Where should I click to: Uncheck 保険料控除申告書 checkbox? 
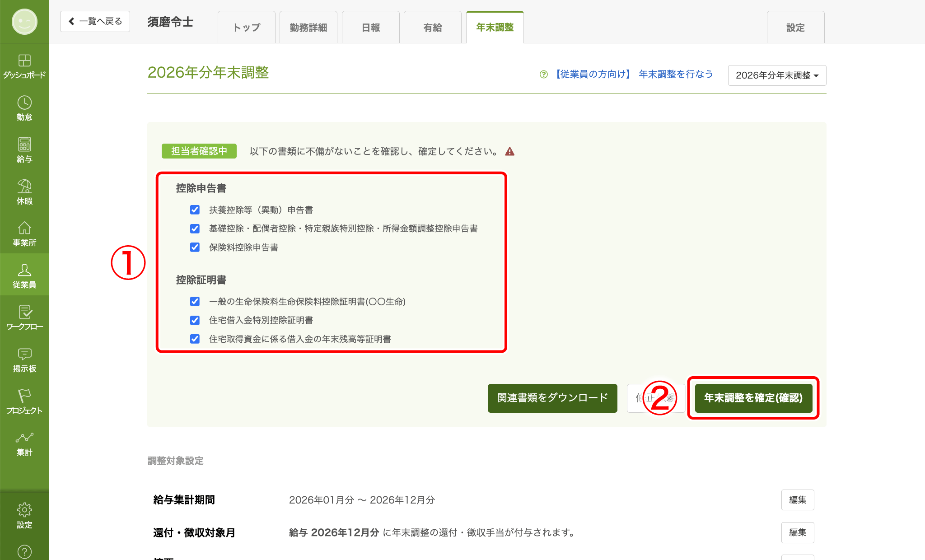195,247
